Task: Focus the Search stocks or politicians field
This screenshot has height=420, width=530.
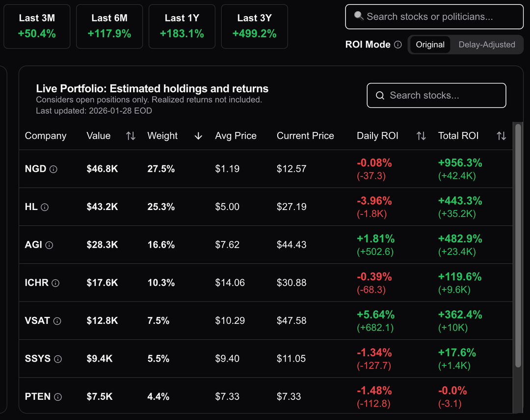Action: point(434,17)
